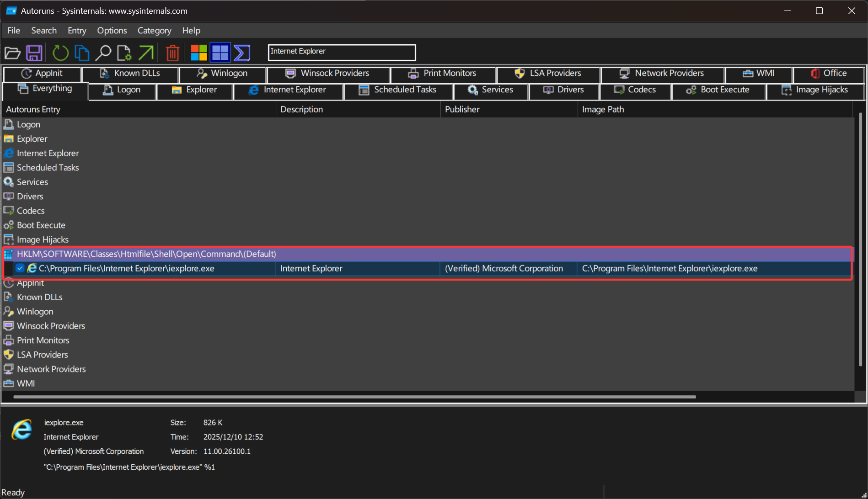Click the purple Save floppy disk icon
The height and width of the screenshot is (499, 868).
[34, 53]
